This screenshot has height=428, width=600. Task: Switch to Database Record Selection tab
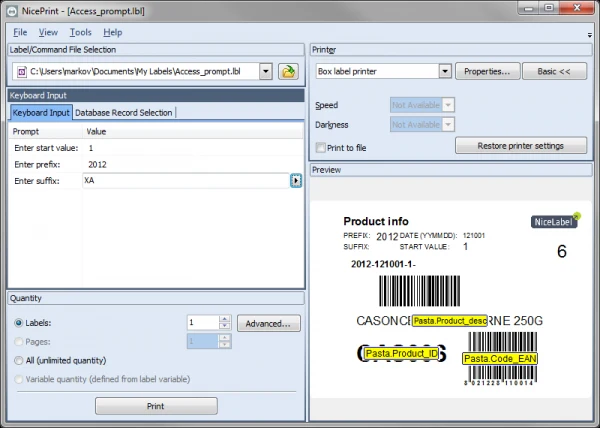pyautogui.click(x=124, y=113)
